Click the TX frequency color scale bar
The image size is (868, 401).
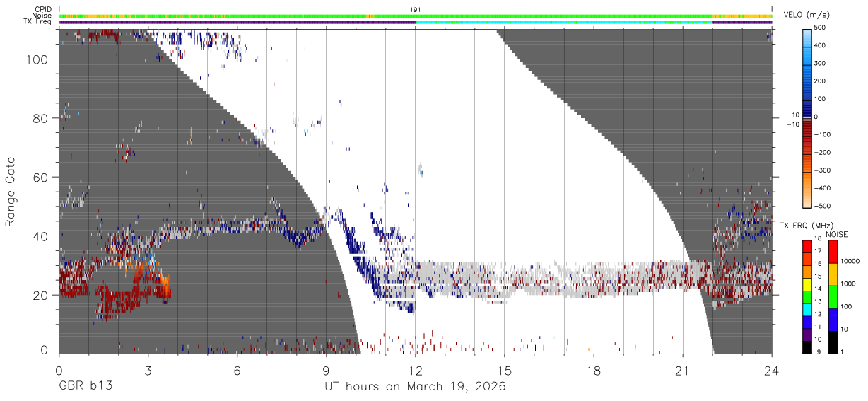point(807,297)
